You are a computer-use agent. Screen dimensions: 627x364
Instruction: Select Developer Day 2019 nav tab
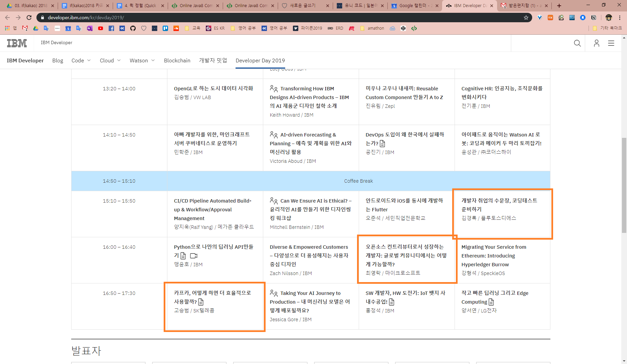tap(260, 60)
